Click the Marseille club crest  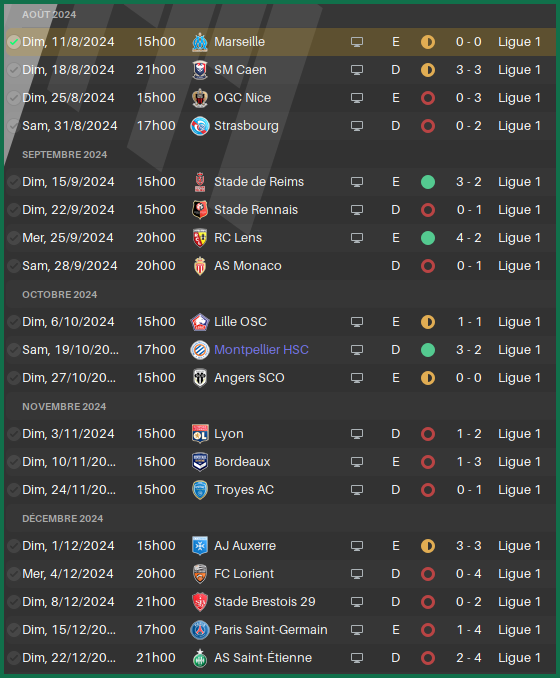pos(200,42)
